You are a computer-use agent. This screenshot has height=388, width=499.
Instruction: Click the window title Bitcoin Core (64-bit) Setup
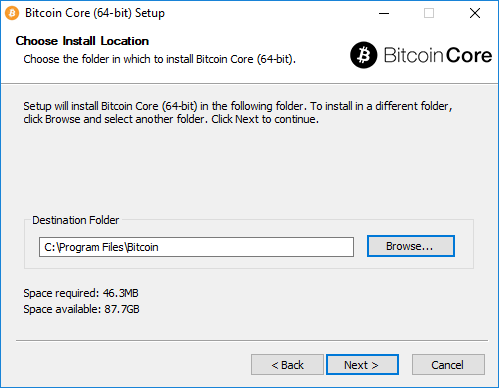tap(95, 13)
